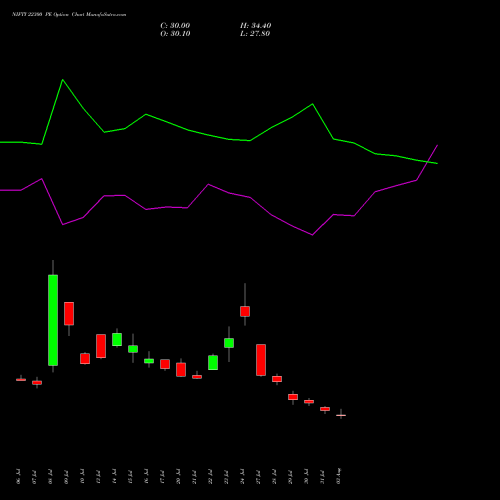Click the high value 'H: 34.40'

pyautogui.click(x=256, y=26)
